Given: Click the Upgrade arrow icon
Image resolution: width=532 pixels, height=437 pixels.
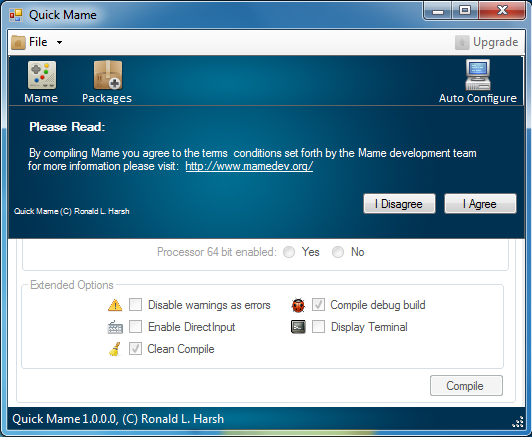Looking at the screenshot, I should tap(462, 42).
